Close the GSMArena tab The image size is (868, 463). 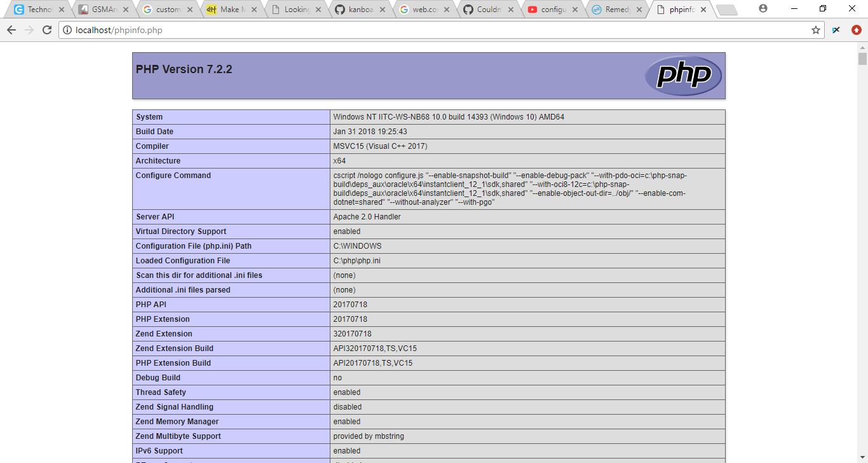(x=126, y=10)
